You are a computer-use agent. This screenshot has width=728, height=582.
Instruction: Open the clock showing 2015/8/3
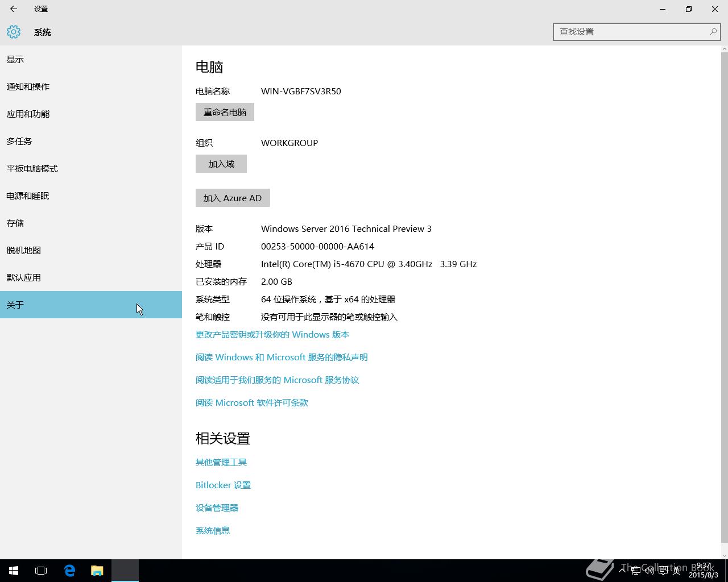point(704,571)
